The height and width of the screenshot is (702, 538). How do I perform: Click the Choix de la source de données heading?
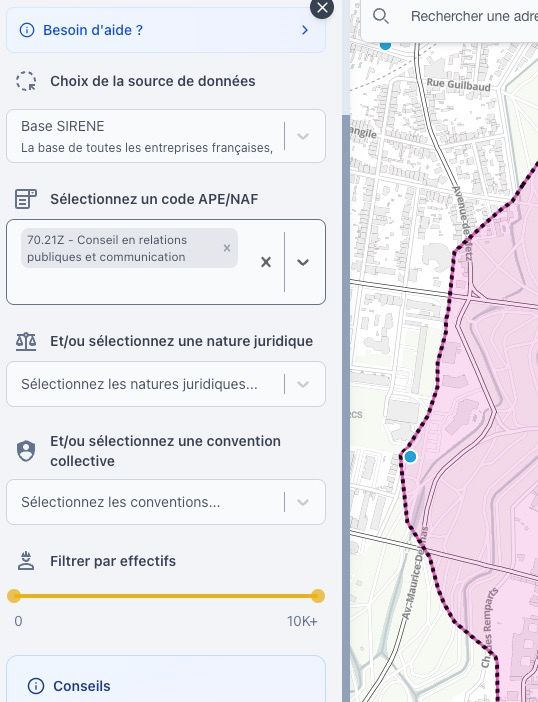(x=153, y=81)
